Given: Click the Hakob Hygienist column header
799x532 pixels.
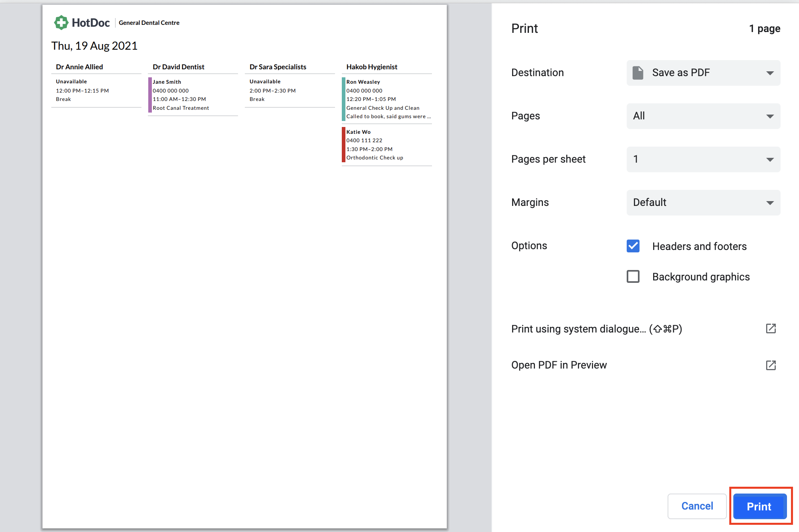Looking at the screenshot, I should 372,67.
